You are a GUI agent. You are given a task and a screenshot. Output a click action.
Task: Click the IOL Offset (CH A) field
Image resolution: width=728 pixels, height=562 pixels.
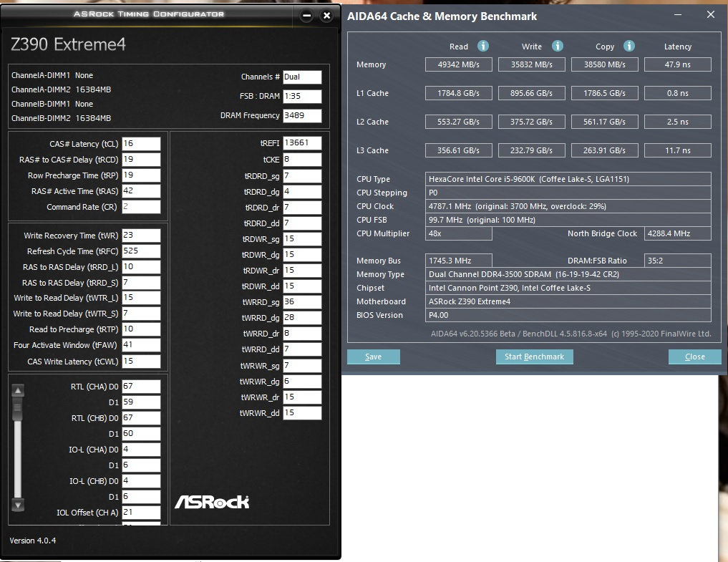point(141,513)
